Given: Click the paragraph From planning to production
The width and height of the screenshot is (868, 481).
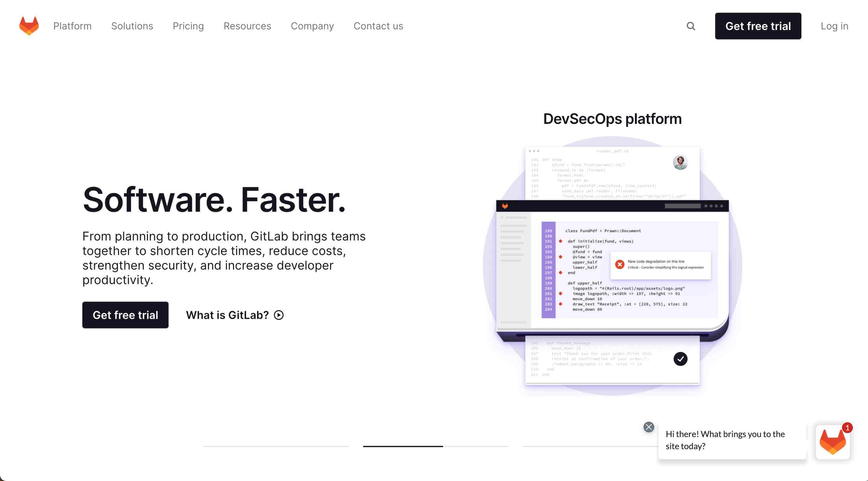Looking at the screenshot, I should tap(224, 258).
